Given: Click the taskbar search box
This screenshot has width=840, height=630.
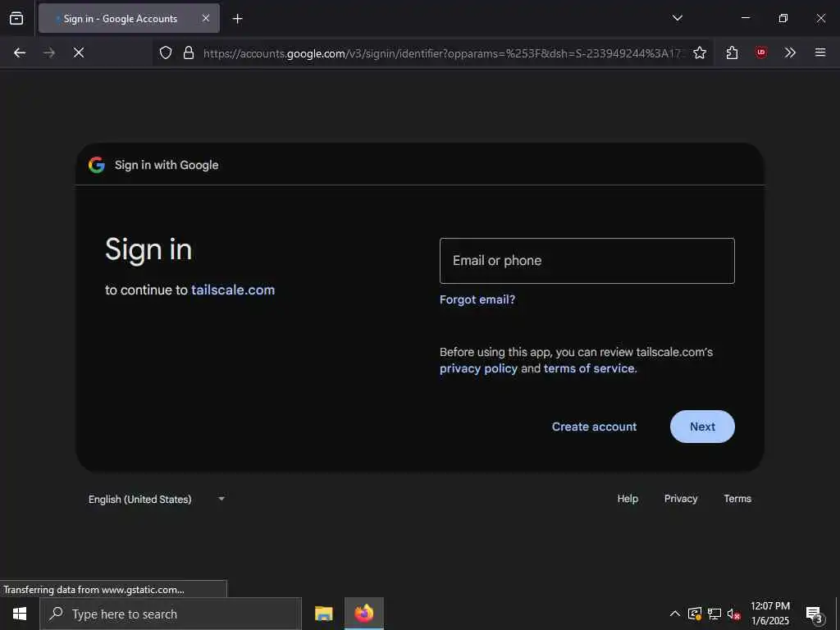Looking at the screenshot, I should [171, 614].
